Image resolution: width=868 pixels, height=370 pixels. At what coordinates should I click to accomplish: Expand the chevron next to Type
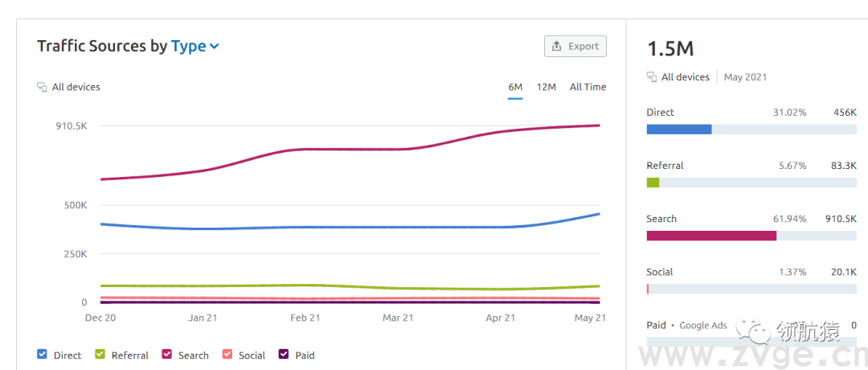215,47
